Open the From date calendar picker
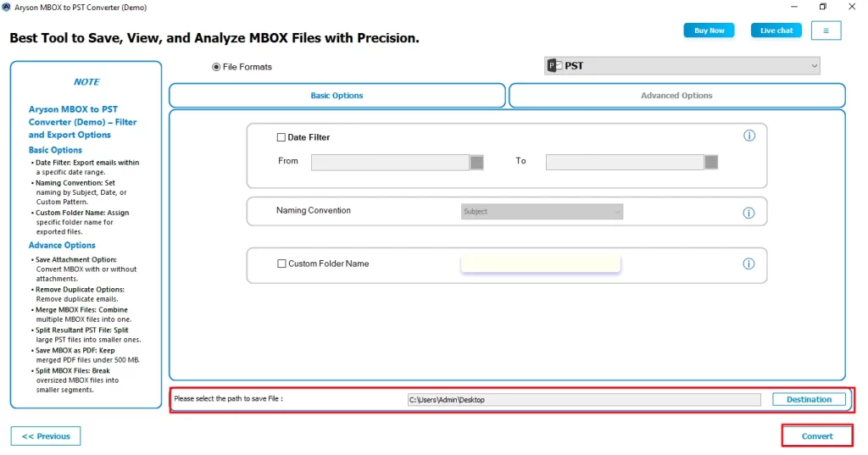Viewport: 868px width, 455px height. click(x=476, y=162)
